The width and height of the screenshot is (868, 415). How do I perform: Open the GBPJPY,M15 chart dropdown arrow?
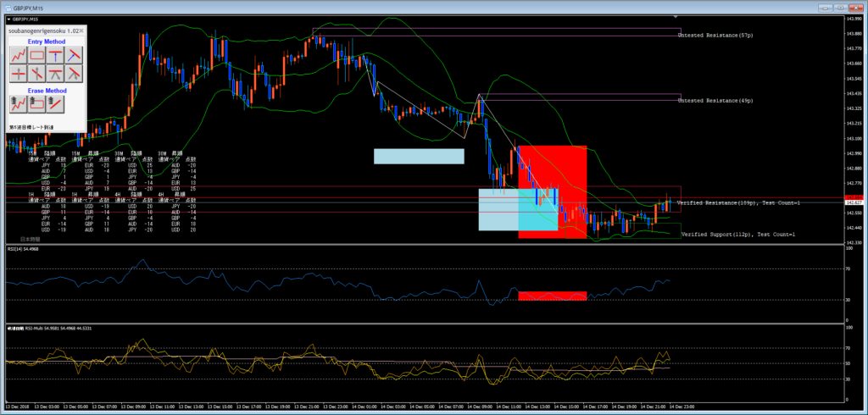click(x=8, y=19)
